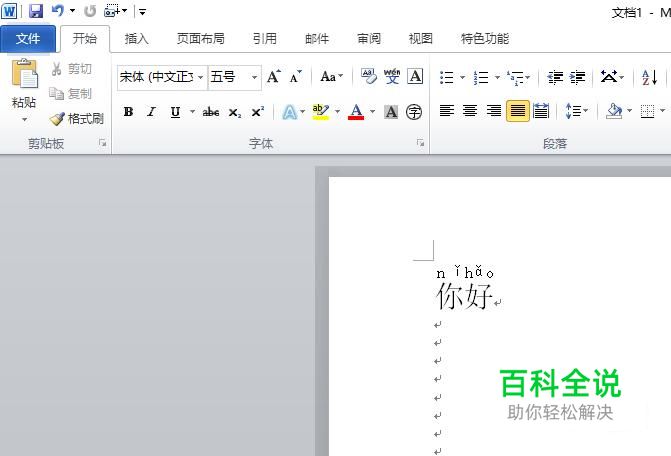671x456 pixels.
Task: Click the Save icon in quick access toolbar
Action: 36,11
